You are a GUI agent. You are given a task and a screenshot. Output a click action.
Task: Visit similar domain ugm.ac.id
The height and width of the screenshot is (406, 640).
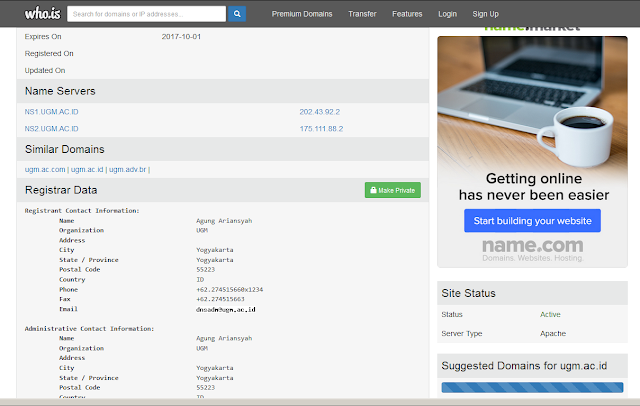(x=87, y=169)
